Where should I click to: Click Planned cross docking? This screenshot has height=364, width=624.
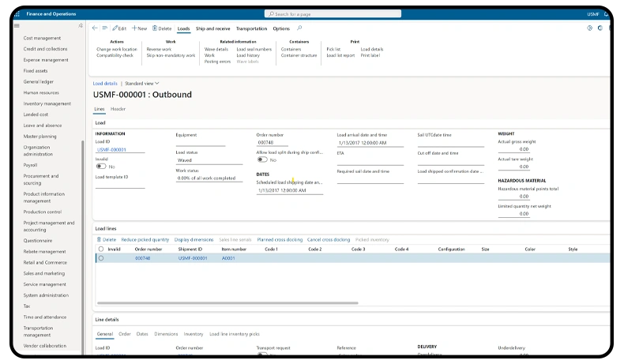[280, 240]
